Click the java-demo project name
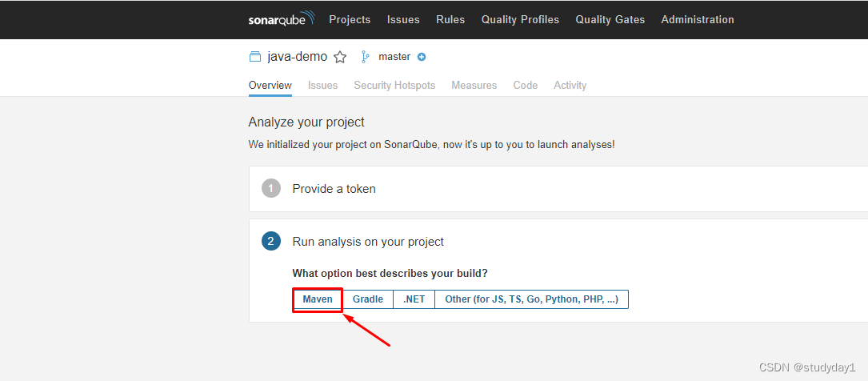Viewport: 868px width, 381px height. [x=298, y=57]
